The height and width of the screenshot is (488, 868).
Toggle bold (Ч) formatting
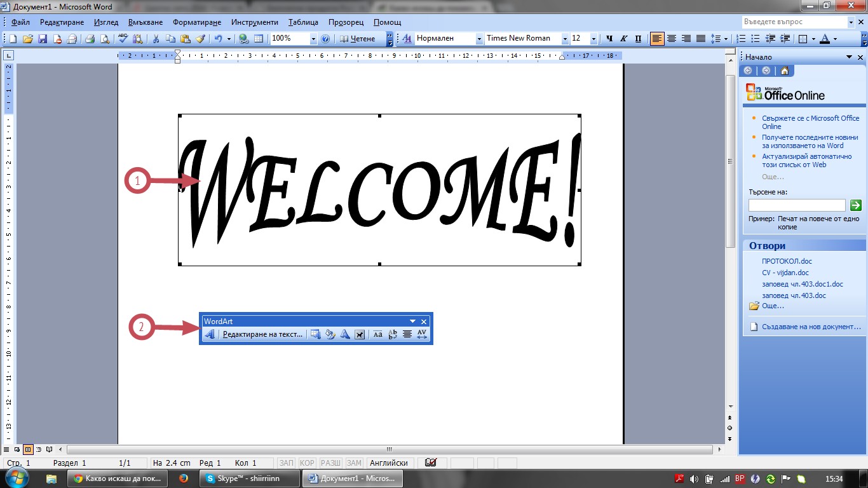[x=609, y=39]
